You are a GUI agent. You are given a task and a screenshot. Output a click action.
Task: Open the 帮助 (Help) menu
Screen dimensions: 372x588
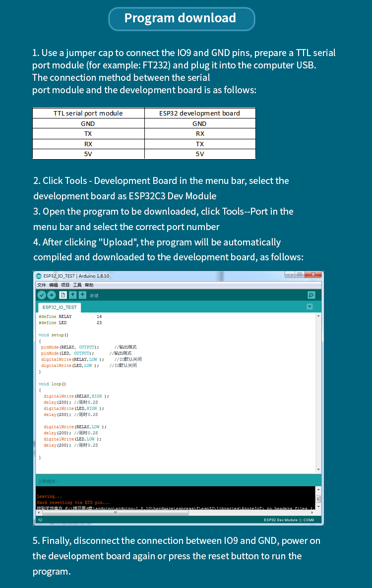89,285
